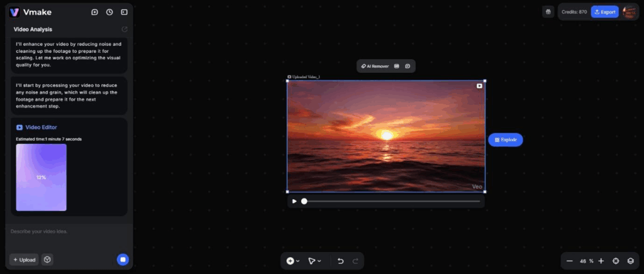
Task: Click the Describe your video idea field
Action: [x=69, y=236]
